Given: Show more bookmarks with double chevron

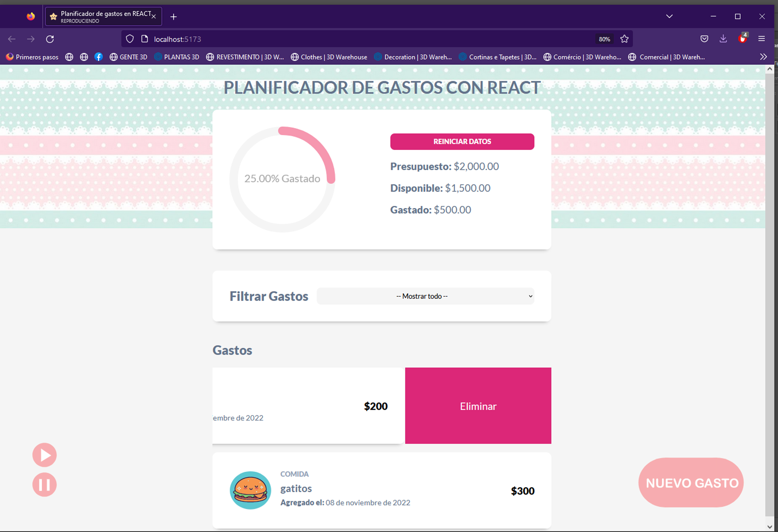Looking at the screenshot, I should [x=763, y=57].
